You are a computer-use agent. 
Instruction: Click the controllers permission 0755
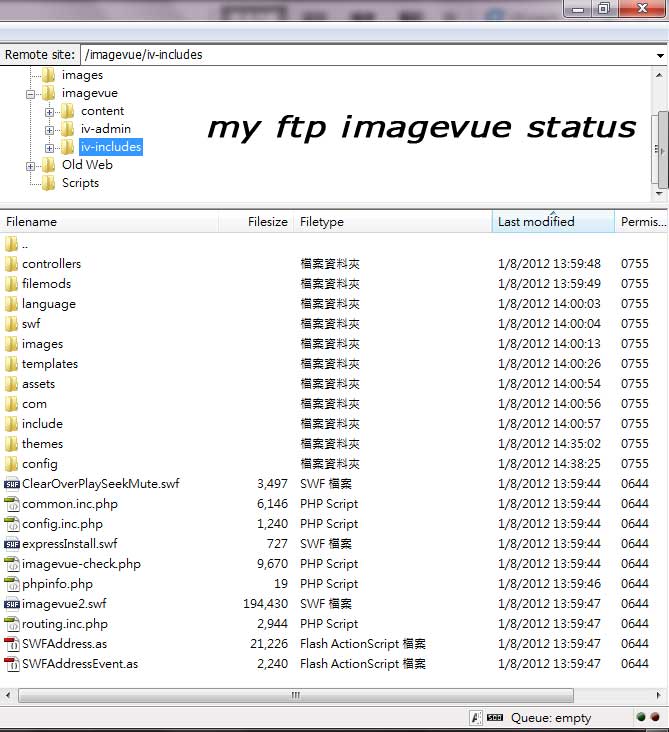634,264
